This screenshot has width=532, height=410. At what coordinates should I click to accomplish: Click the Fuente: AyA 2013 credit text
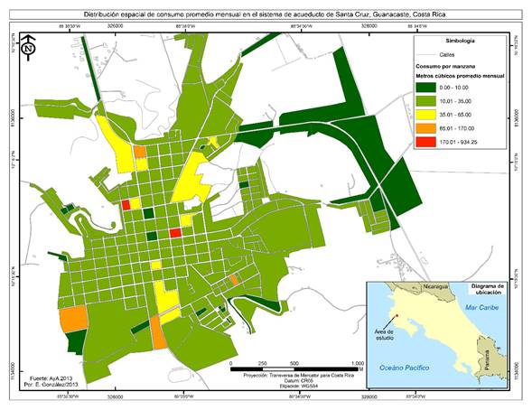[x=51, y=378]
